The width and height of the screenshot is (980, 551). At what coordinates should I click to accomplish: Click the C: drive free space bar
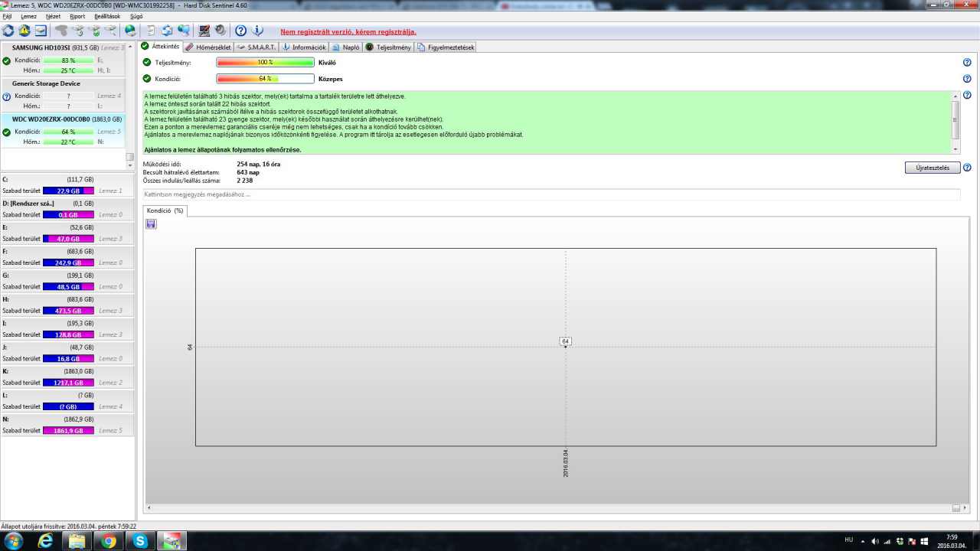click(68, 191)
